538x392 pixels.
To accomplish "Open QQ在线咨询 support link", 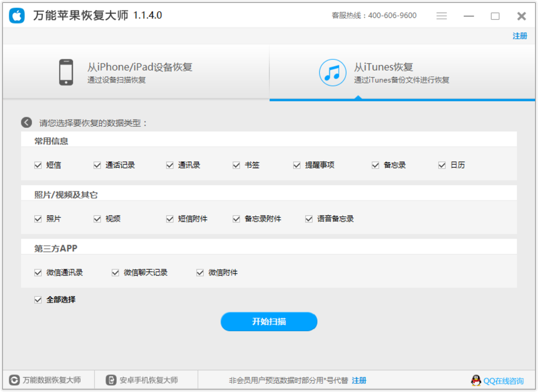I will click(503, 381).
